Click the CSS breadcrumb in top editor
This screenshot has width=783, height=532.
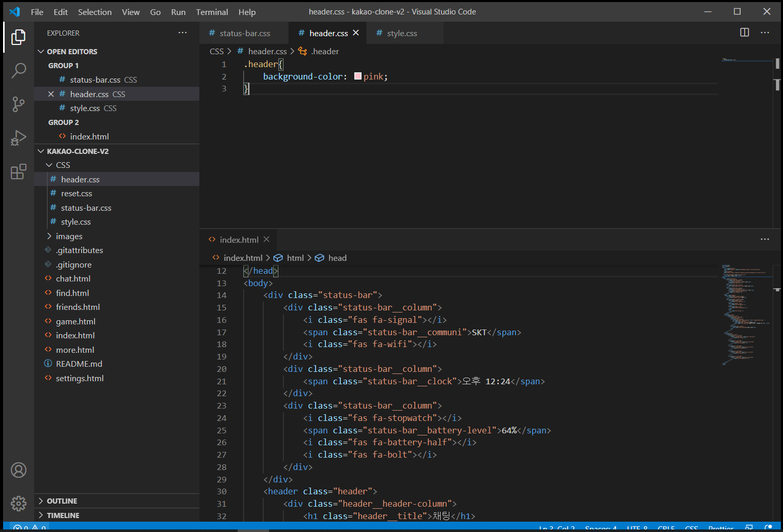coord(216,51)
